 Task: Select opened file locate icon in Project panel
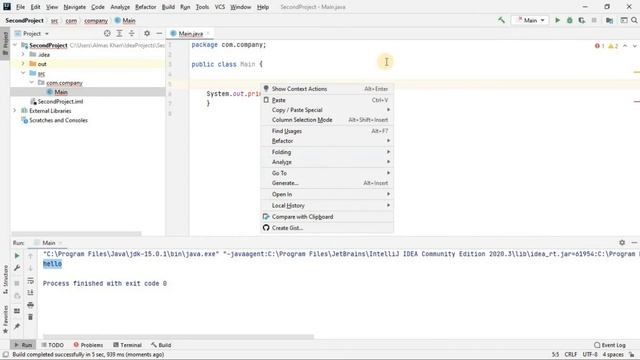point(107,33)
